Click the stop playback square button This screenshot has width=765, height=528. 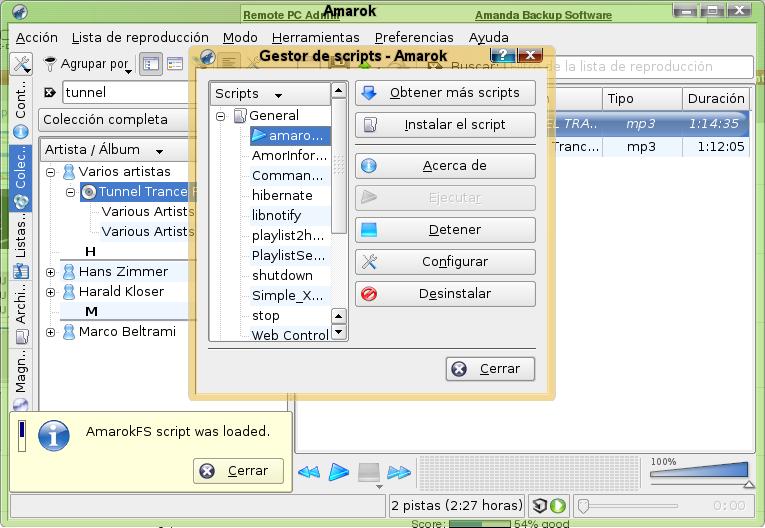[368, 472]
